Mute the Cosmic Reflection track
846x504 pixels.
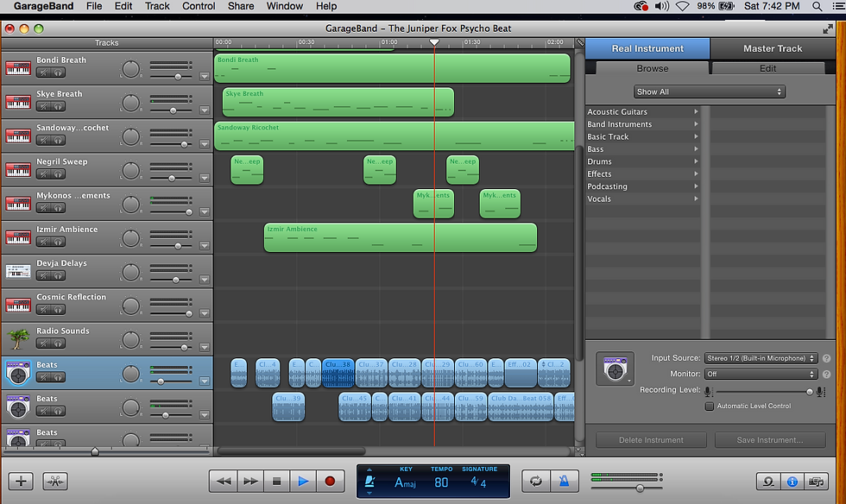44,310
